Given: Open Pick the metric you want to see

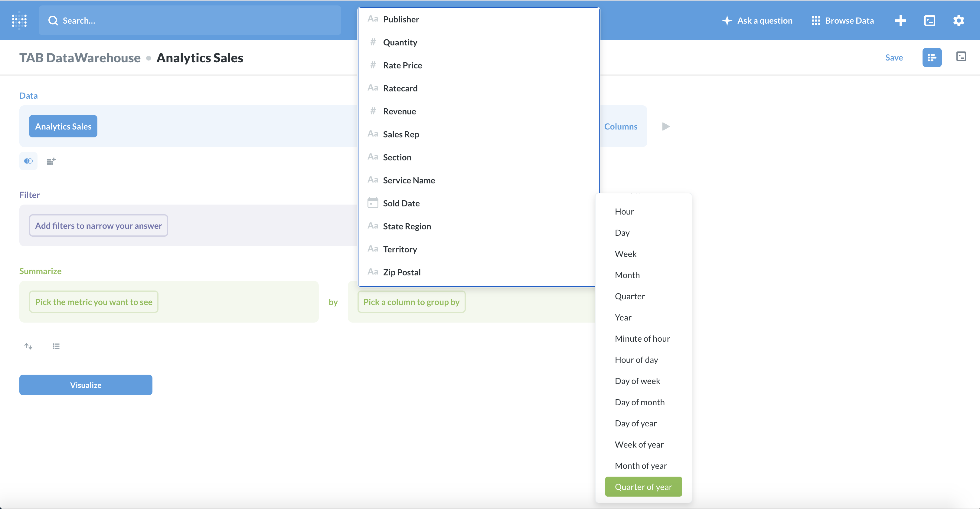Looking at the screenshot, I should pyautogui.click(x=93, y=302).
